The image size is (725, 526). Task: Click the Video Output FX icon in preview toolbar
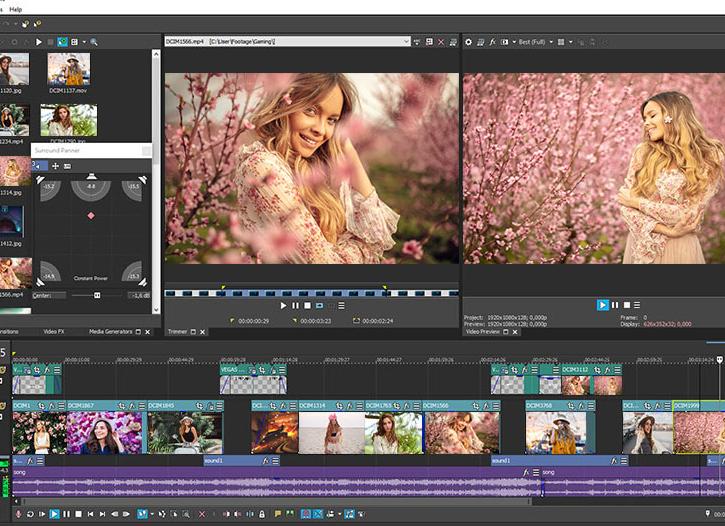tap(492, 42)
